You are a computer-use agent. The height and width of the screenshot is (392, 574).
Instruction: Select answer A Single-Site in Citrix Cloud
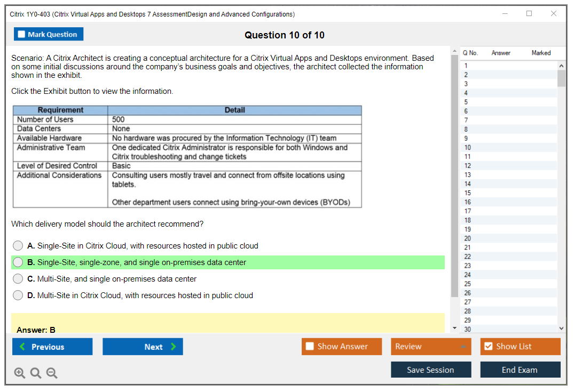tap(18, 246)
